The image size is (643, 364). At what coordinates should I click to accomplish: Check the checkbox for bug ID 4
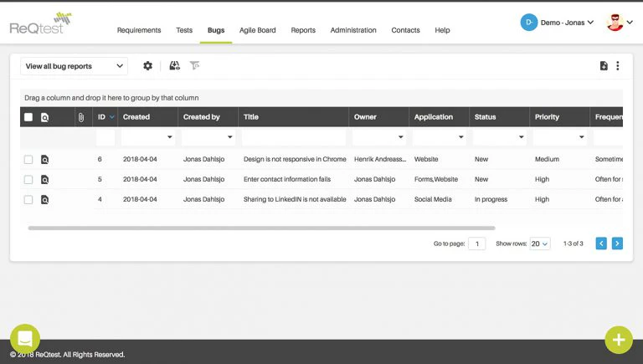tap(28, 200)
